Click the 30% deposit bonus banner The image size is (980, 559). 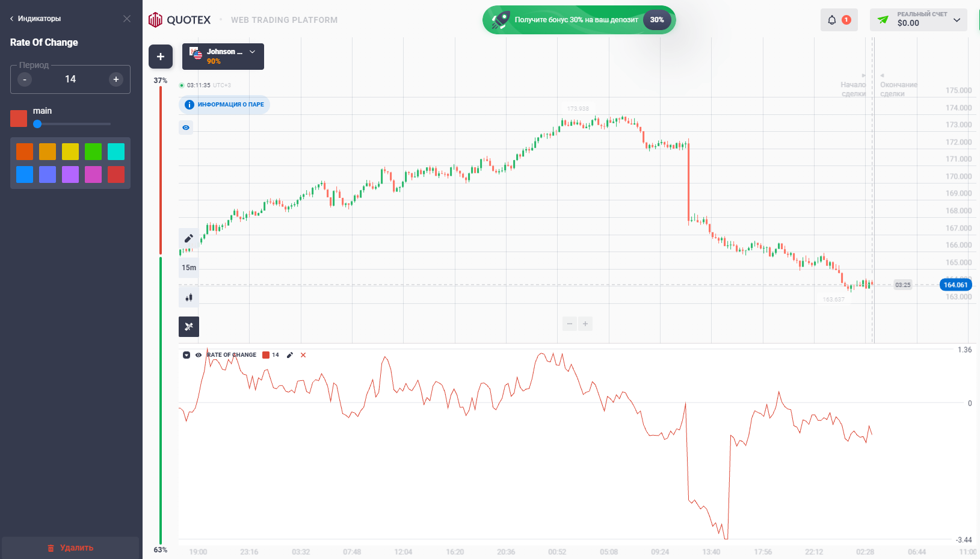click(x=579, y=20)
